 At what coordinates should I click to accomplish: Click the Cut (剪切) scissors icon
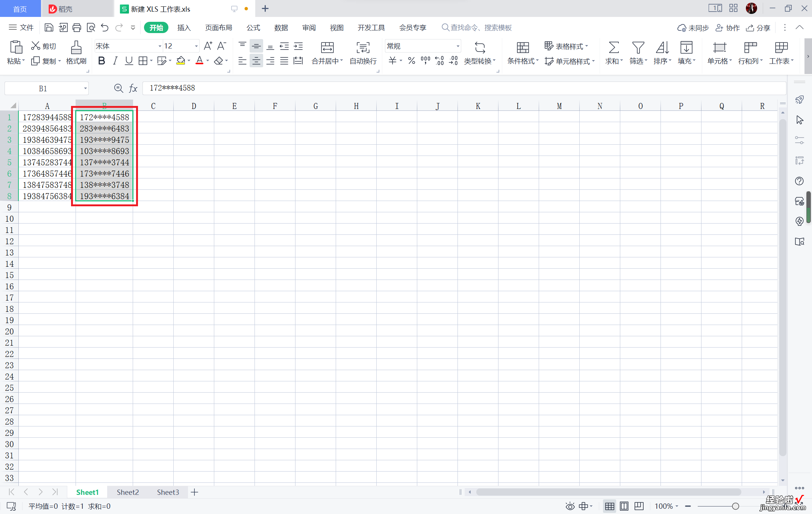pyautogui.click(x=36, y=46)
